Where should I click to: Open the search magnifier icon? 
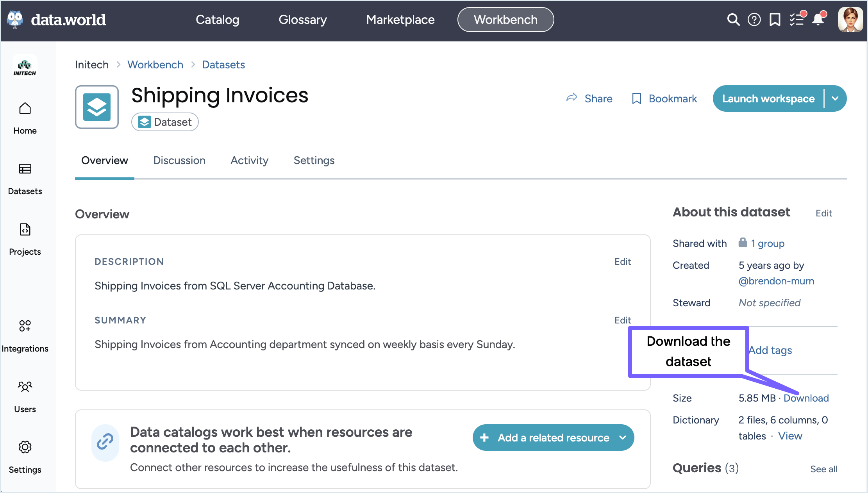733,20
